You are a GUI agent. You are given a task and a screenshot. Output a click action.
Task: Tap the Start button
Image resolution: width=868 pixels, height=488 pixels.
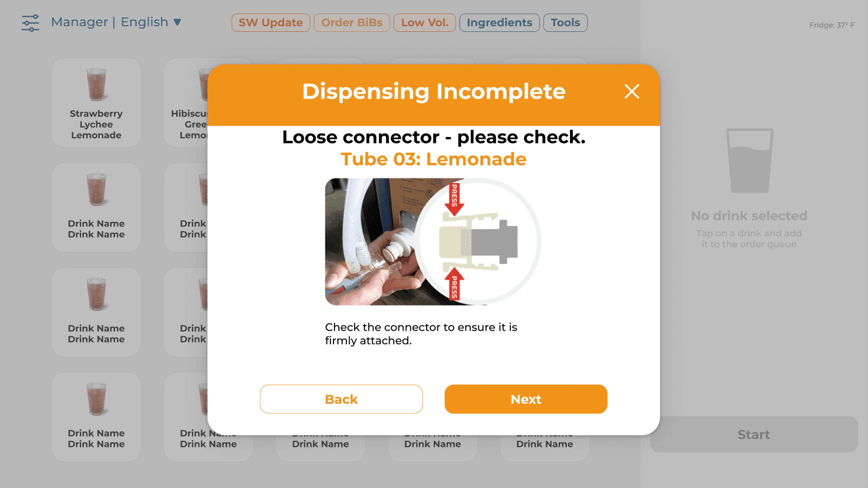click(x=753, y=435)
